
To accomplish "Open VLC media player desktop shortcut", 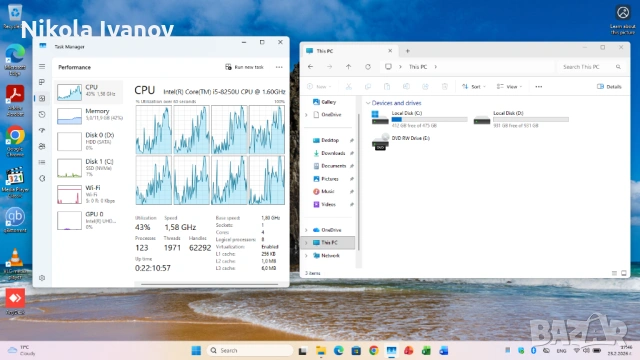I will (x=15, y=264).
